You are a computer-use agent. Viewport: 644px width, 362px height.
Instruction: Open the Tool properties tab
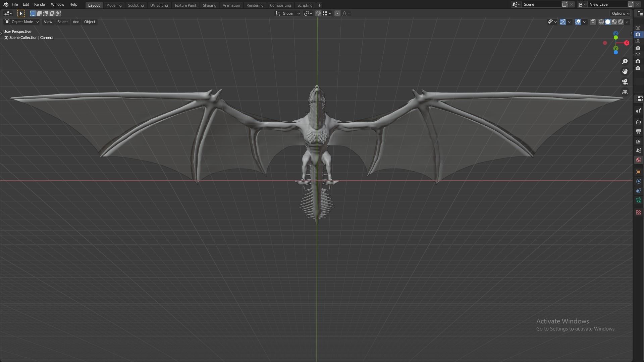pos(639,110)
